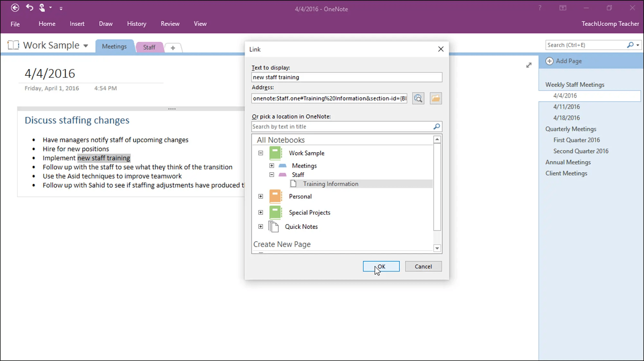Open the 4/18/2016 page
Viewport: 644px width, 361px height.
pyautogui.click(x=566, y=118)
